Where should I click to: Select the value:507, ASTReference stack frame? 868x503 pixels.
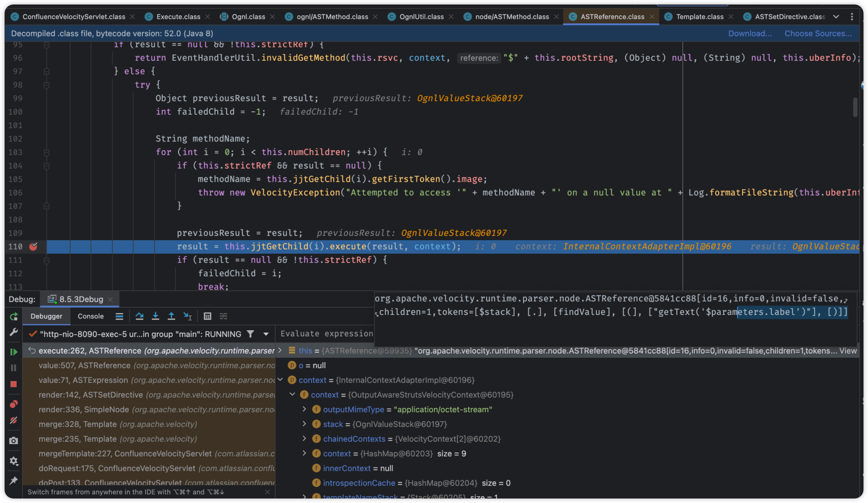(150, 365)
